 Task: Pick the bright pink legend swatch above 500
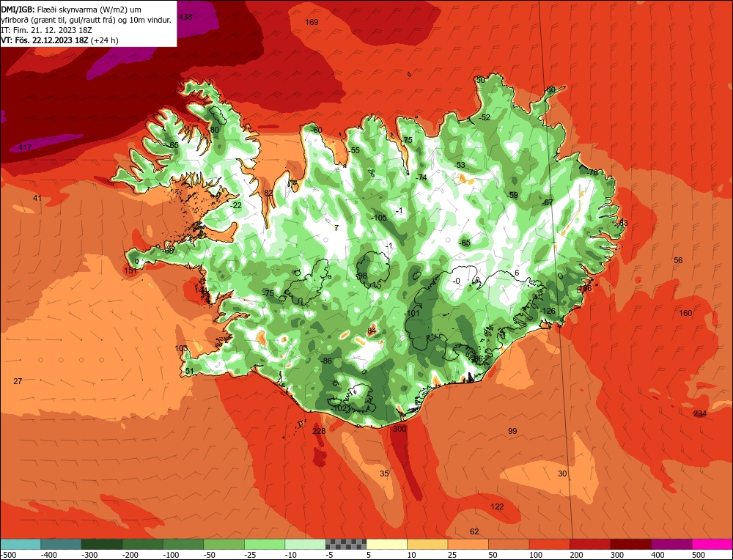pyautogui.click(x=712, y=544)
